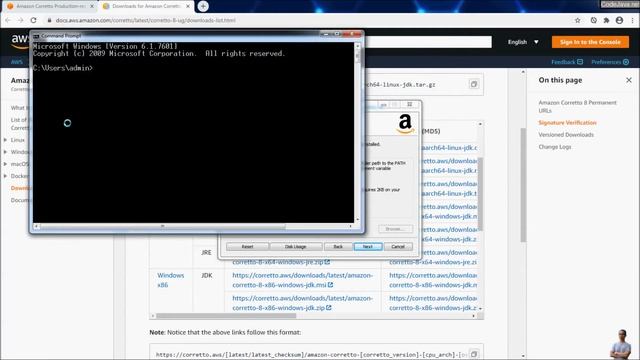
Task: Click the Windows x86 platform link
Action: point(171,280)
